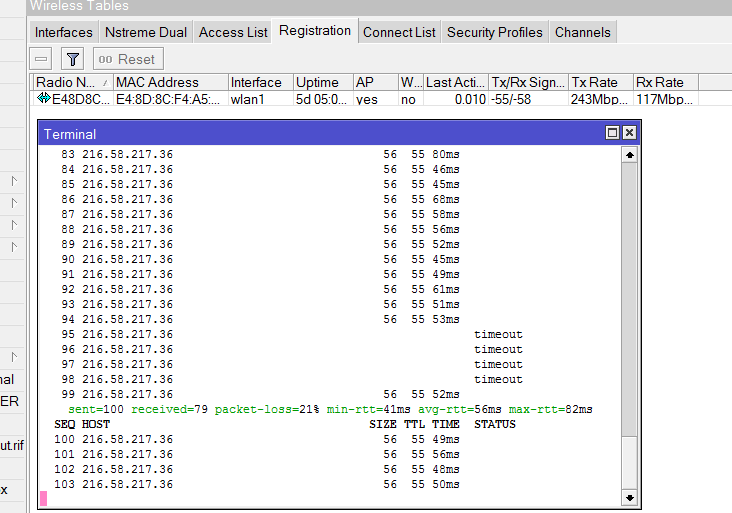
Task: Sort by Radio Name column header
Action: point(72,82)
